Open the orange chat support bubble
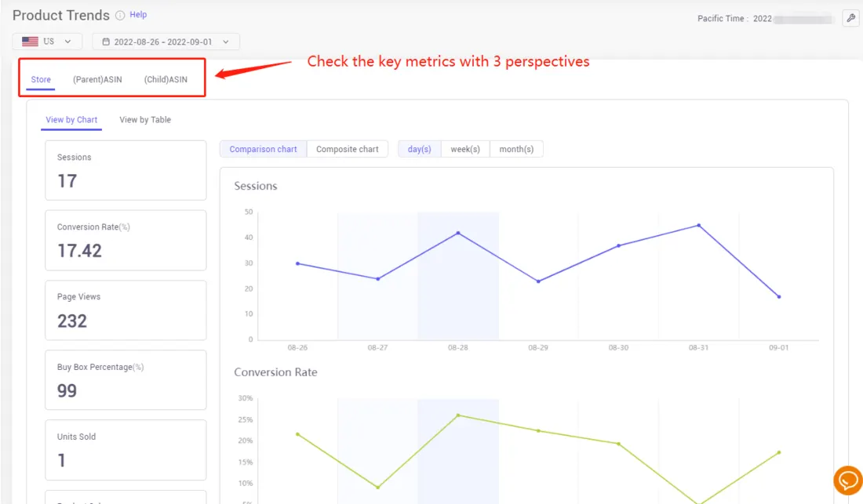Viewport: 863px width, 504px height. click(x=847, y=480)
